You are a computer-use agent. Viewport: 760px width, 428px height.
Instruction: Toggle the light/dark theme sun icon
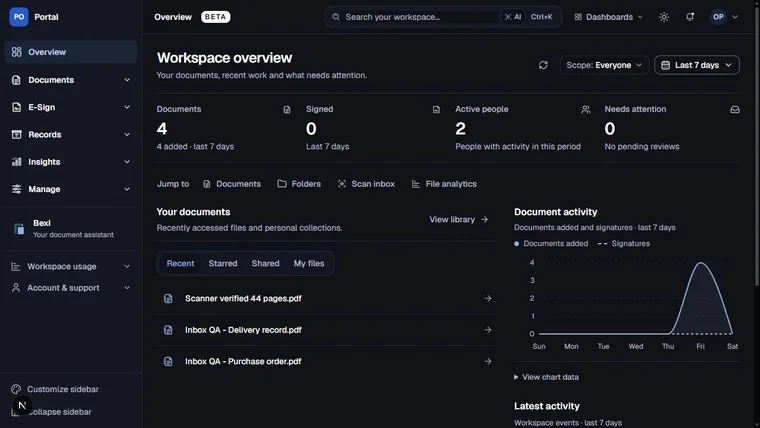(x=664, y=17)
